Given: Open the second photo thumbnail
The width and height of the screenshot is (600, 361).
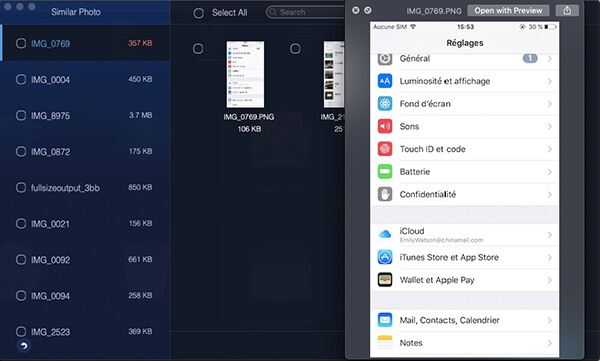Looking at the screenshot, I should pyautogui.click(x=334, y=74).
